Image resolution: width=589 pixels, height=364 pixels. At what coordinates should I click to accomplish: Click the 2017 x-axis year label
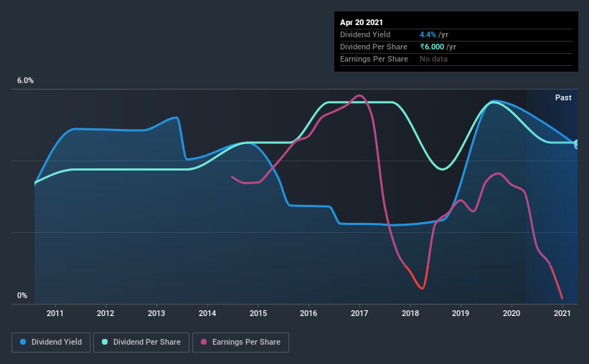[359, 313]
